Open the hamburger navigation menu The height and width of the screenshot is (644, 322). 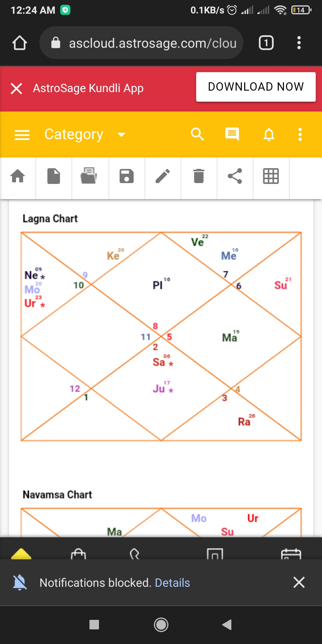click(x=22, y=135)
